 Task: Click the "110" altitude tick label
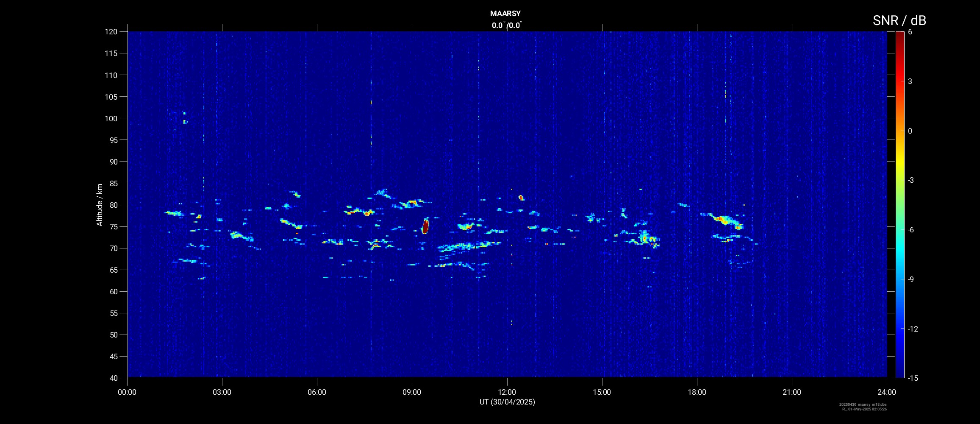pos(111,75)
